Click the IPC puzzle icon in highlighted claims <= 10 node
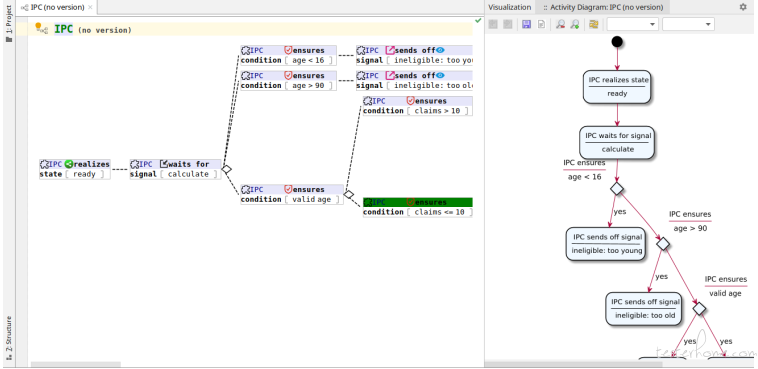This screenshot has width=758, height=369. point(368,202)
